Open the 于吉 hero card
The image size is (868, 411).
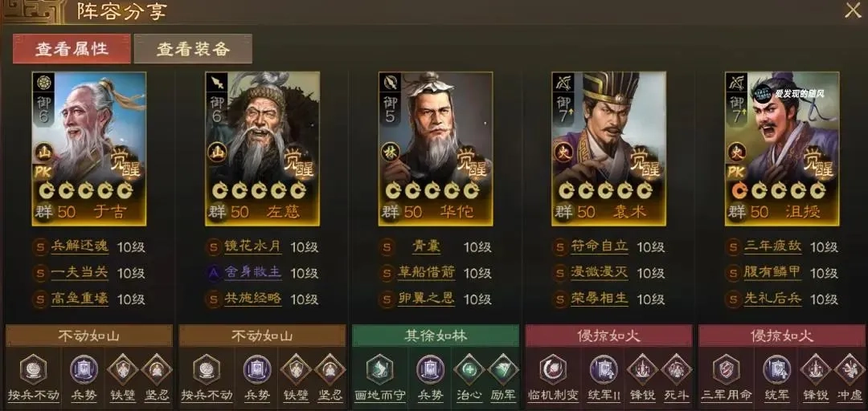(x=89, y=149)
